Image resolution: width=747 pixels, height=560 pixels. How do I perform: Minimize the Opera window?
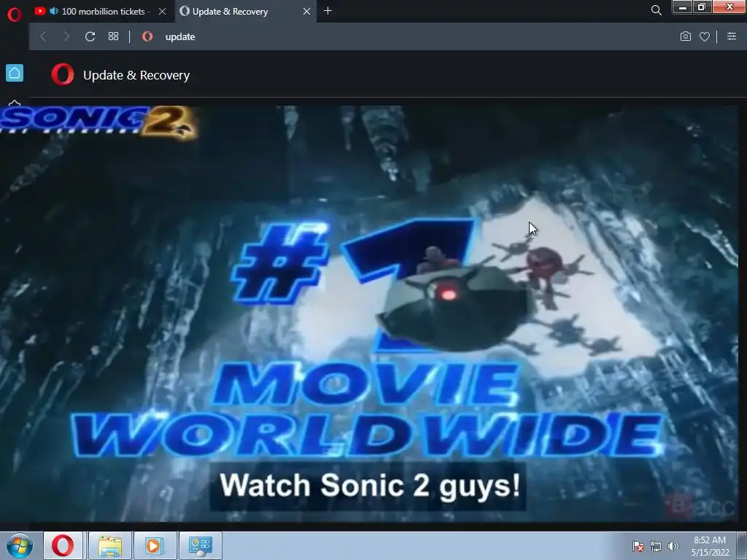[683, 7]
